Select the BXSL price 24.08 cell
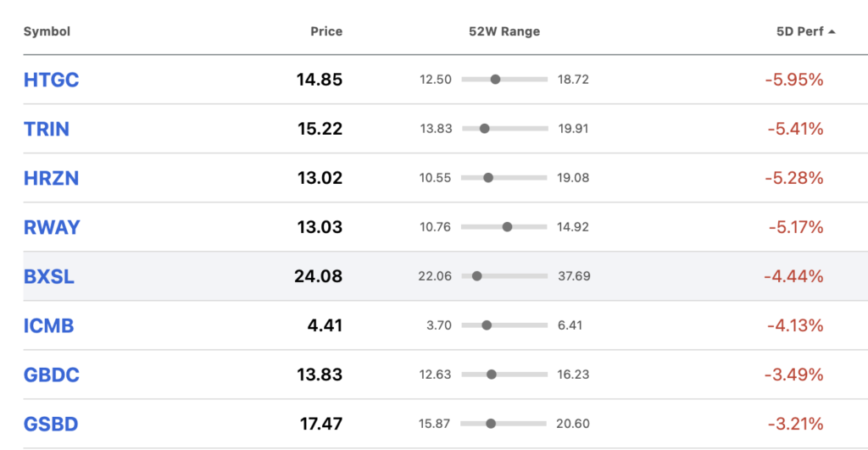 319,276
